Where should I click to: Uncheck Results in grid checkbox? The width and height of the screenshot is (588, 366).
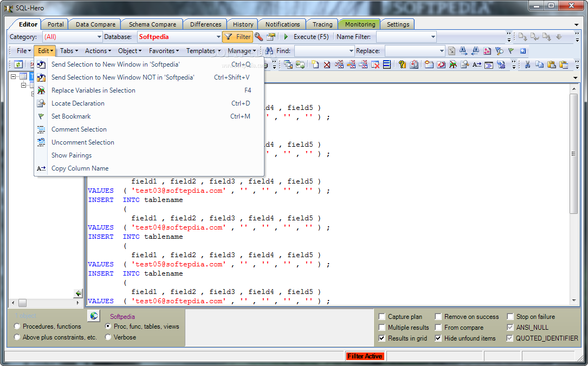pyautogui.click(x=382, y=338)
